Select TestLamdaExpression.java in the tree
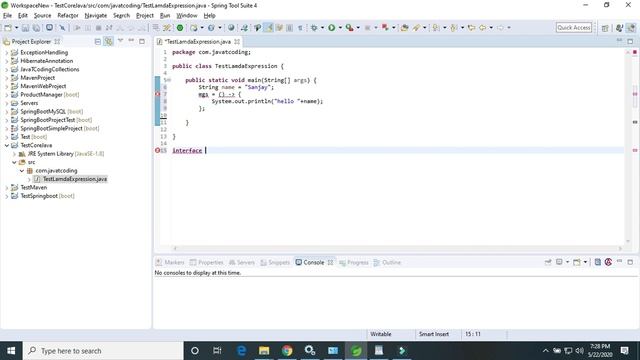The width and height of the screenshot is (640, 360). point(75,179)
